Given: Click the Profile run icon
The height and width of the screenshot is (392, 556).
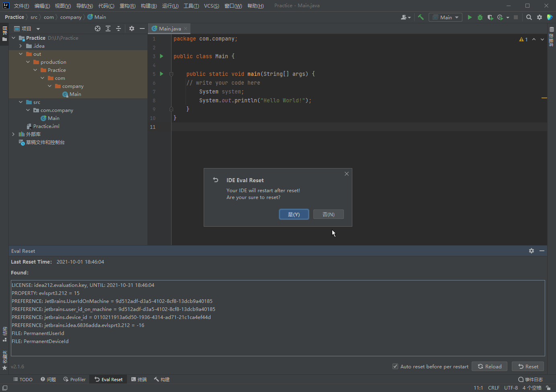Looking at the screenshot, I should pos(500,17).
